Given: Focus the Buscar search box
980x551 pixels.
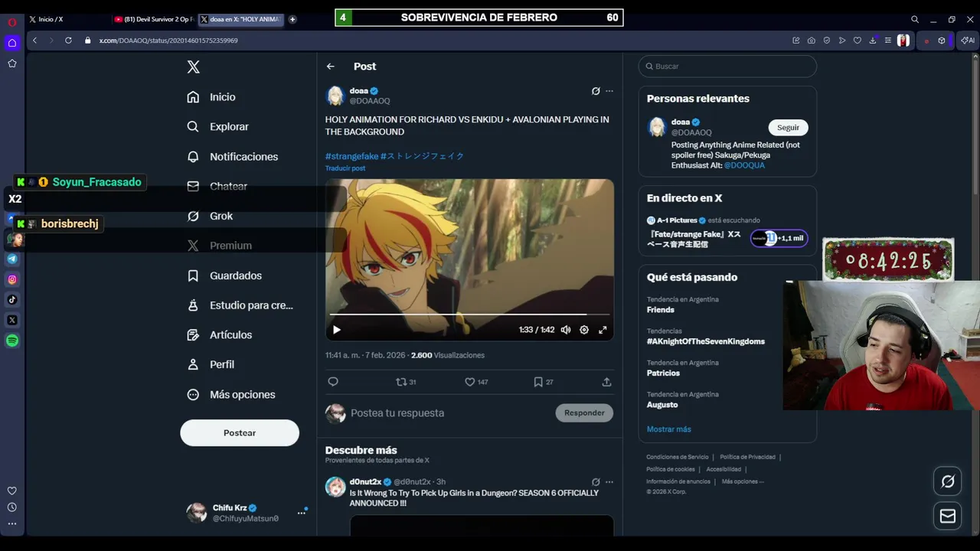Looking at the screenshot, I should coord(727,67).
